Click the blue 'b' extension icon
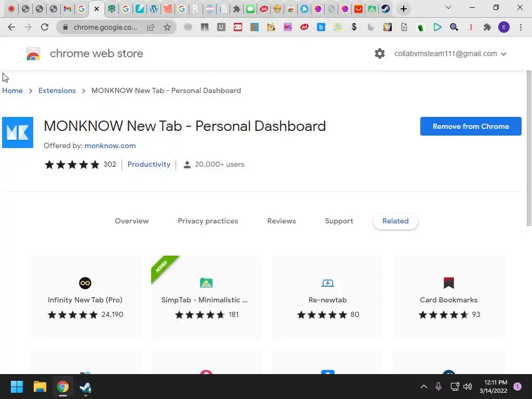The image size is (532, 399). coord(321,27)
